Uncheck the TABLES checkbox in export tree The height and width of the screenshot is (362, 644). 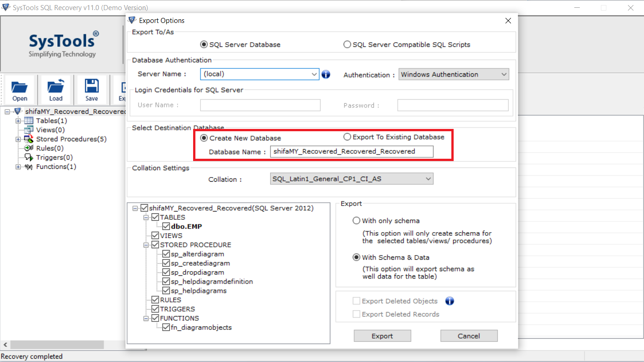click(x=155, y=217)
